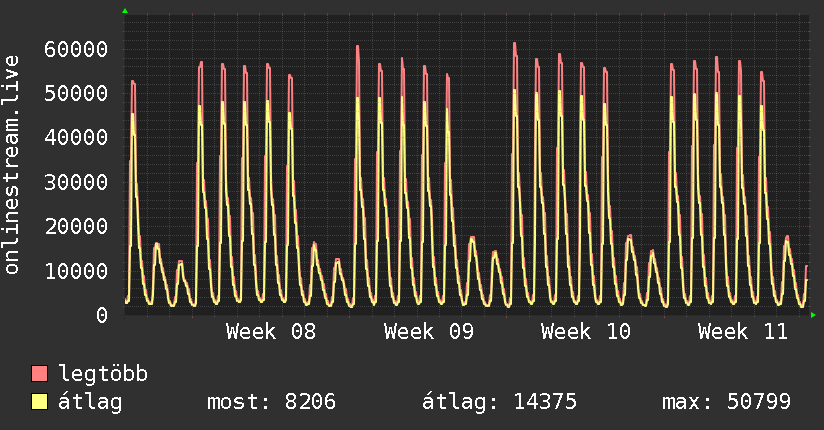The image size is (824, 430).
Task: Click the átlag: 14375 statistic
Action: [x=499, y=402]
